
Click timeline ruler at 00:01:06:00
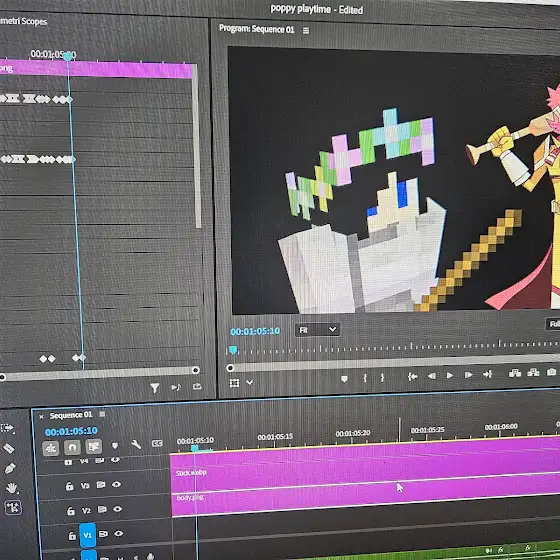[501, 427]
